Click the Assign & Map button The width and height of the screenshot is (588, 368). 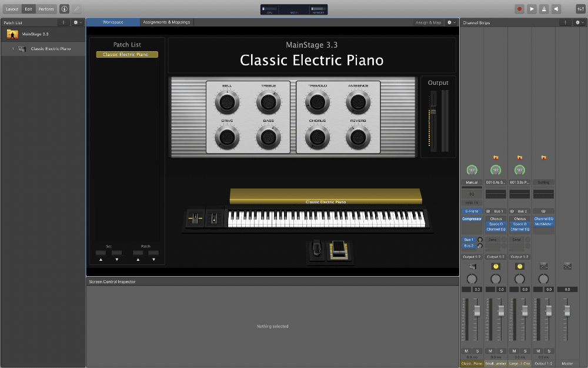tap(428, 22)
